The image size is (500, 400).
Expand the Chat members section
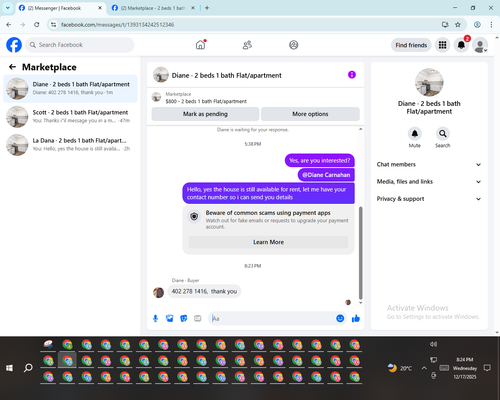(429, 164)
